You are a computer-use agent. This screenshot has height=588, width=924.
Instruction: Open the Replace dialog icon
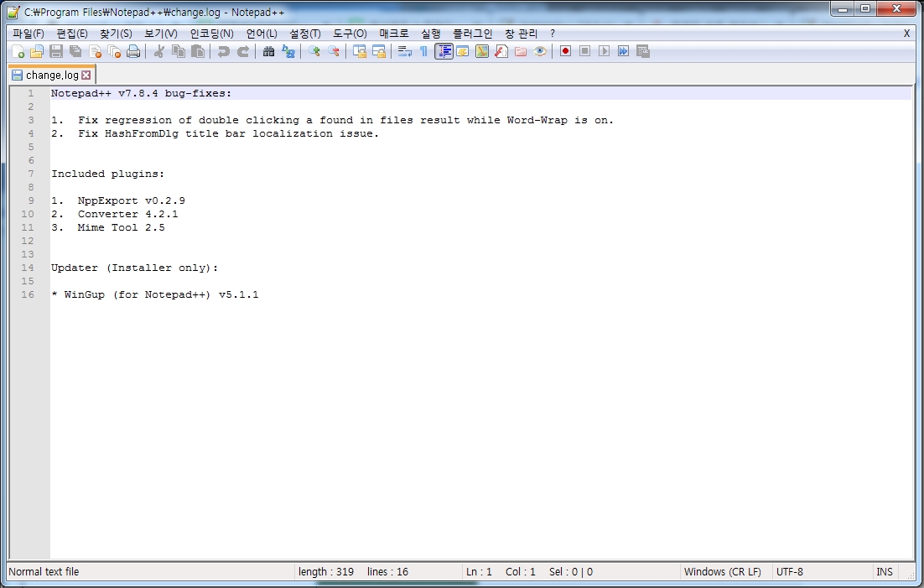click(x=288, y=51)
